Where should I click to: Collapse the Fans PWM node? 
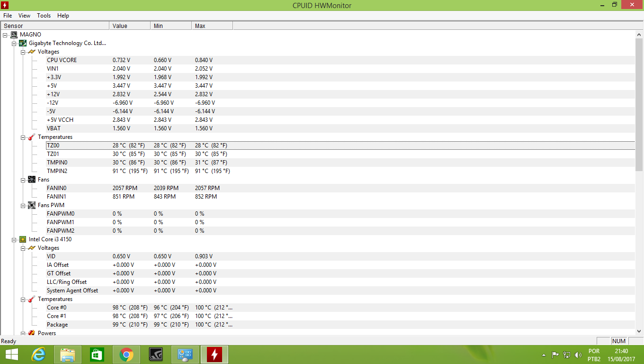pyautogui.click(x=23, y=205)
